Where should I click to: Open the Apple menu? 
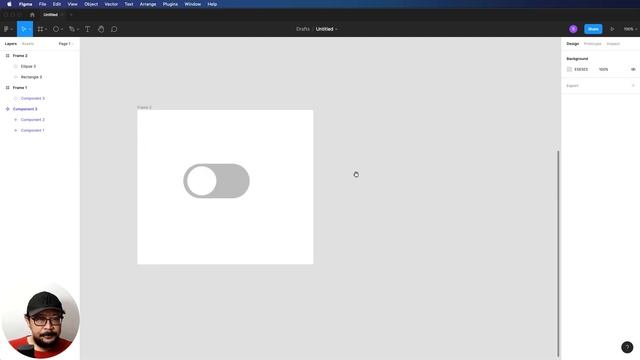[9, 4]
